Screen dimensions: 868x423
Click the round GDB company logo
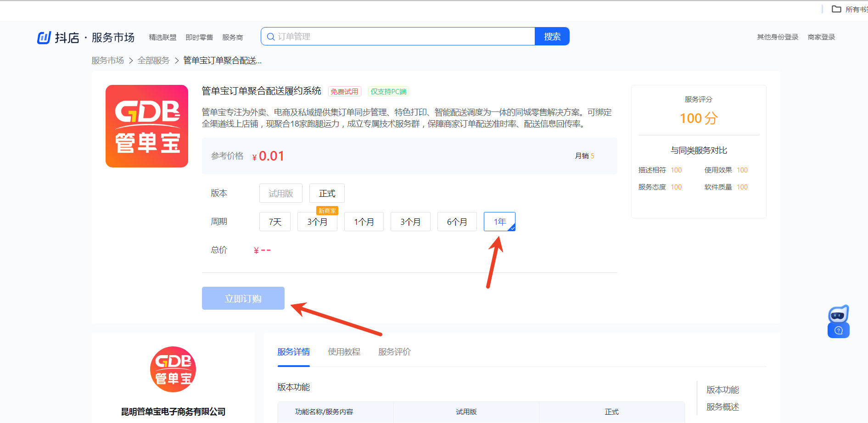173,369
